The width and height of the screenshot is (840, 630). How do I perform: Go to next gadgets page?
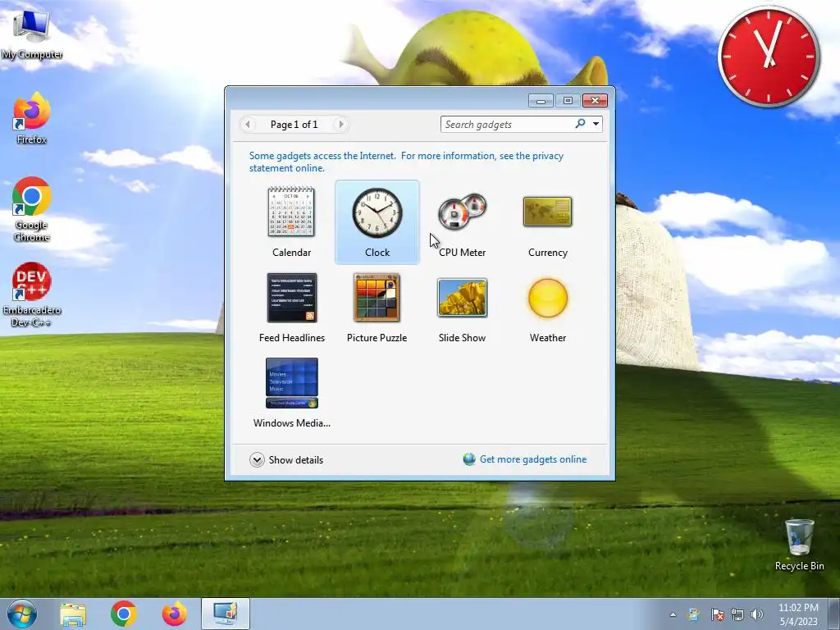point(340,125)
